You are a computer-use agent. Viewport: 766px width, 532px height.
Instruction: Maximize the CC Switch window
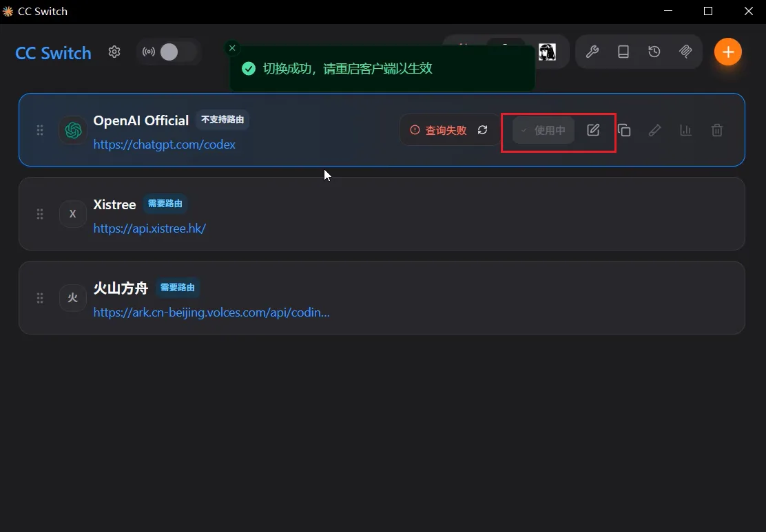coord(708,11)
